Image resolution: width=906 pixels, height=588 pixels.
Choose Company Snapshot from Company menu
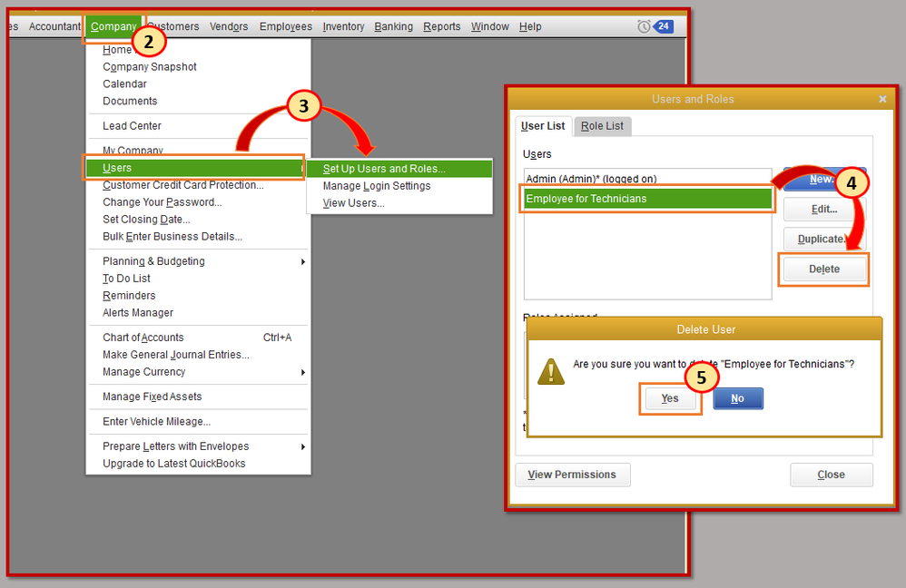tap(150, 67)
